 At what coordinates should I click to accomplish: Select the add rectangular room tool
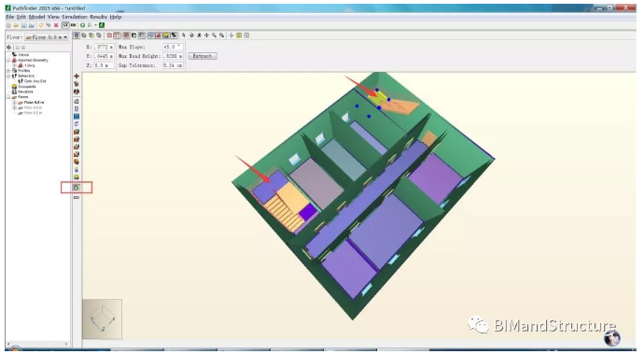point(77,109)
